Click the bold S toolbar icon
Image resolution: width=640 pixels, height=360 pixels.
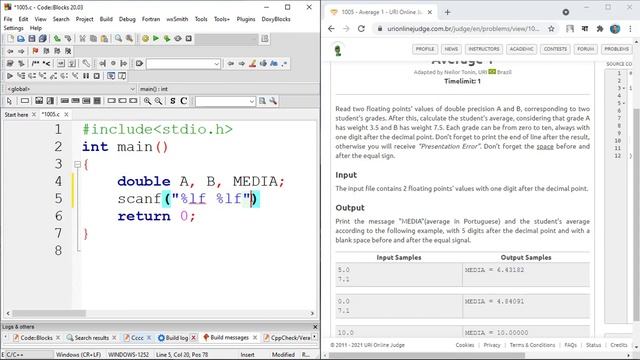click(x=173, y=101)
